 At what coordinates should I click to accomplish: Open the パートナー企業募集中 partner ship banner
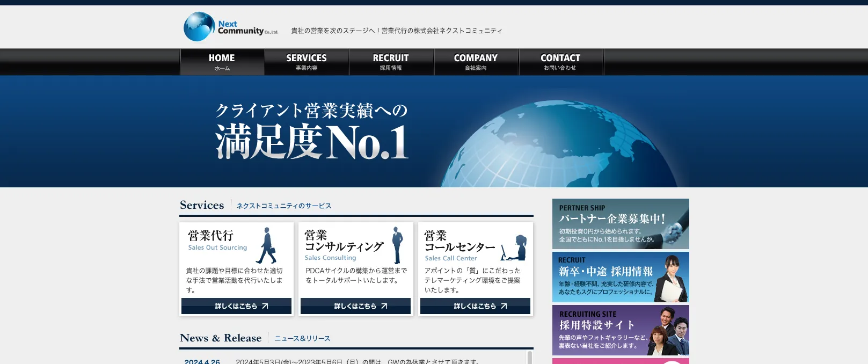(x=621, y=224)
